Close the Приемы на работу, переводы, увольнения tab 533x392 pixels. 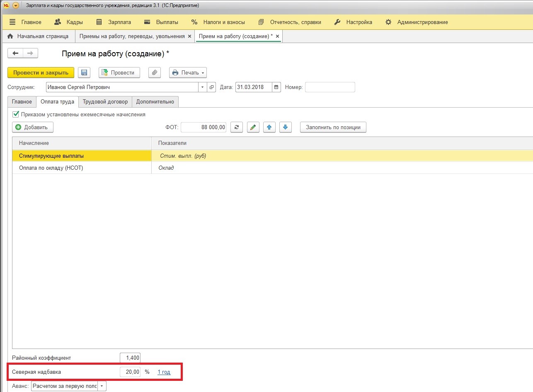[189, 36]
